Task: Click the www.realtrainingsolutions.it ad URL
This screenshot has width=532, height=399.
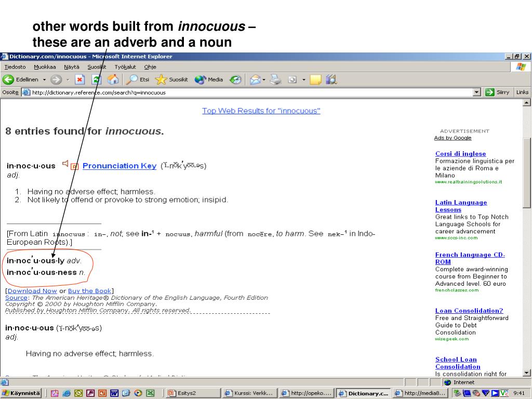Action: click(469, 182)
